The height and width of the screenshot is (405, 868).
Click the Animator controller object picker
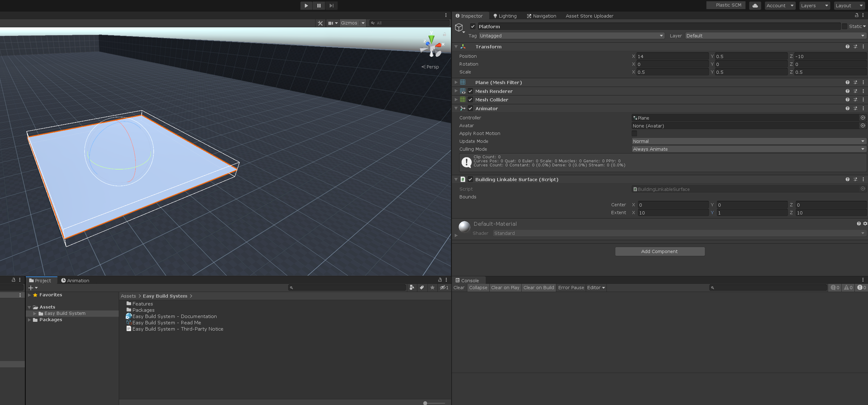[863, 118]
